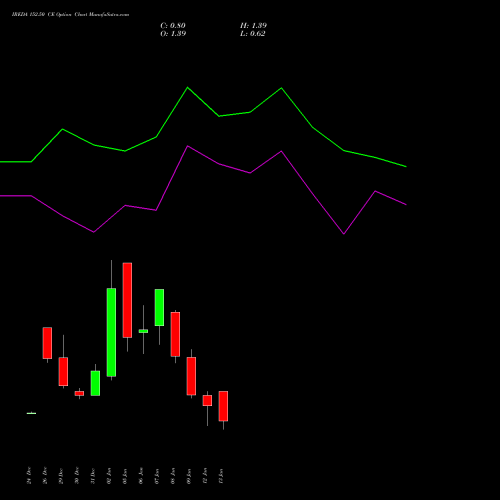Select the red candle above 29 Dec

click(63, 372)
